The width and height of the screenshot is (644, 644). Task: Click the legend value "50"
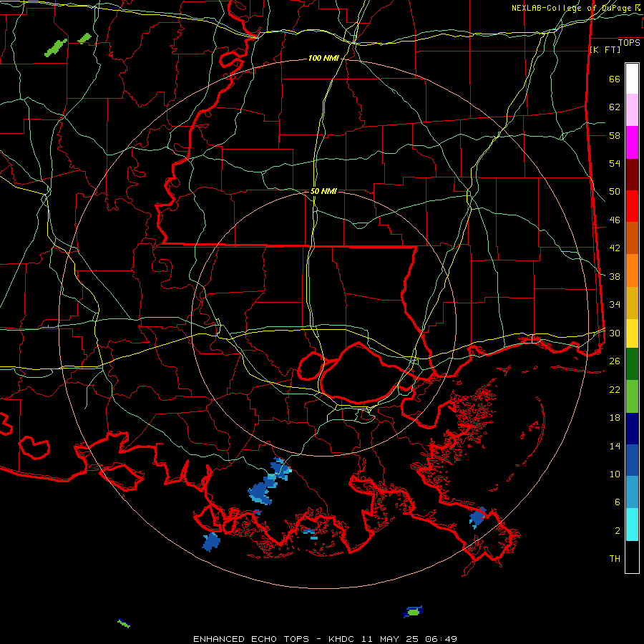pyautogui.click(x=615, y=192)
